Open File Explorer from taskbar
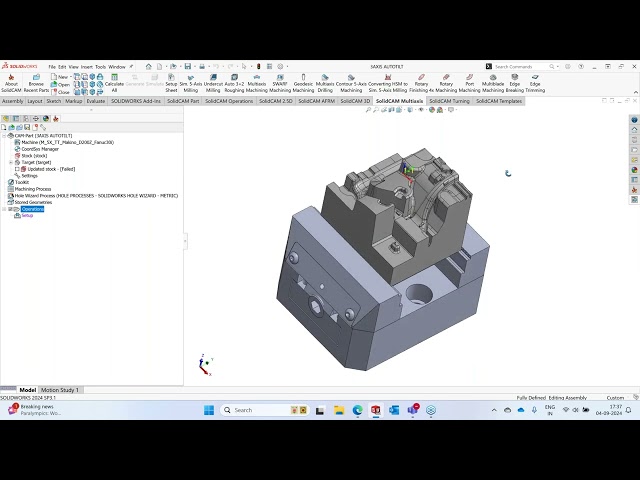The height and width of the screenshot is (480, 640). coord(339,410)
